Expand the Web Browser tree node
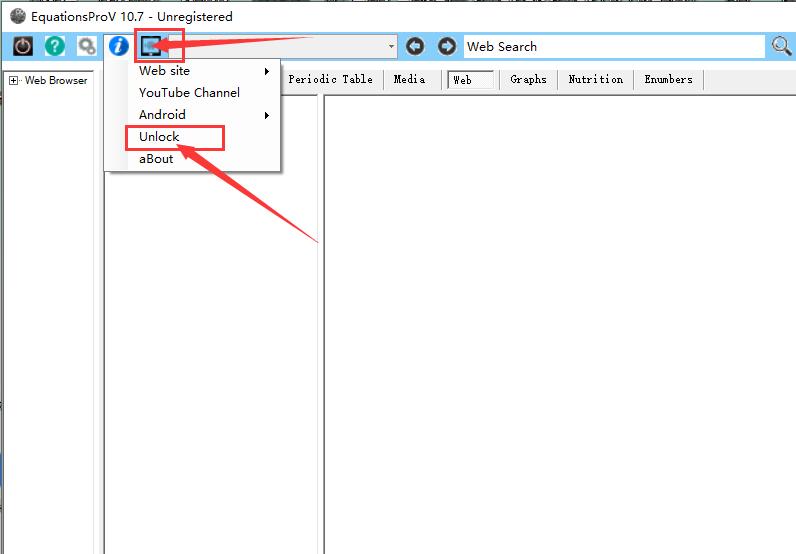The height and width of the screenshot is (554, 796). 13,80
